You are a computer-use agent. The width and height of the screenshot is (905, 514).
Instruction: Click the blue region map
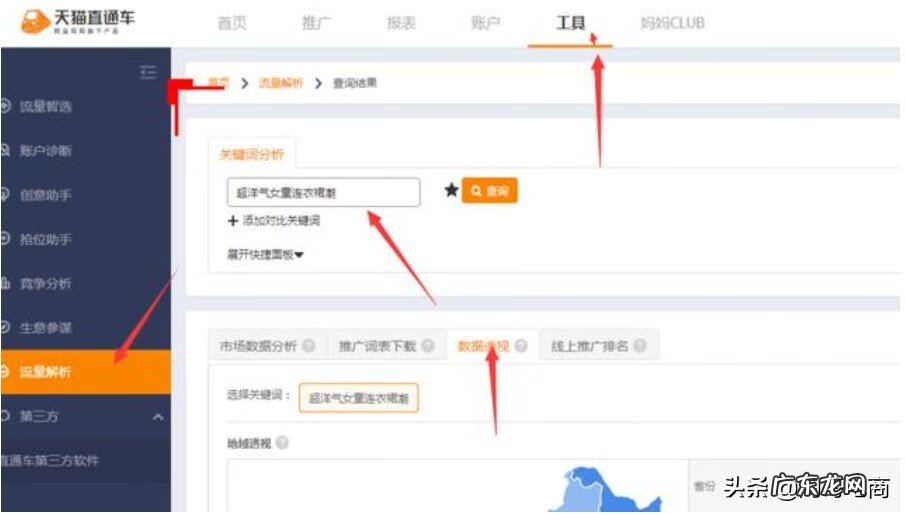coord(604,490)
